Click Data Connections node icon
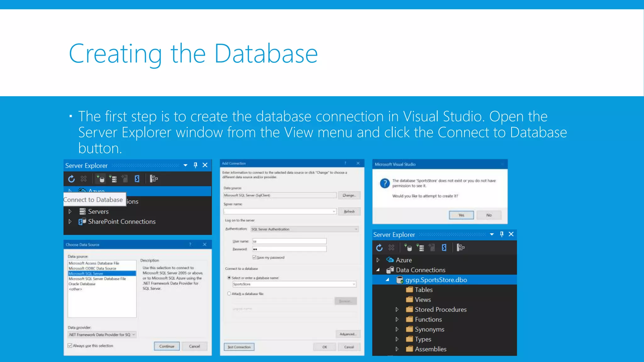644x362 pixels. (390, 270)
